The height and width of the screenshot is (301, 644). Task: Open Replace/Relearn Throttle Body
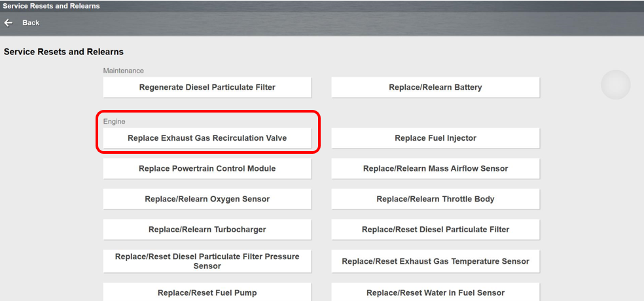tap(435, 199)
